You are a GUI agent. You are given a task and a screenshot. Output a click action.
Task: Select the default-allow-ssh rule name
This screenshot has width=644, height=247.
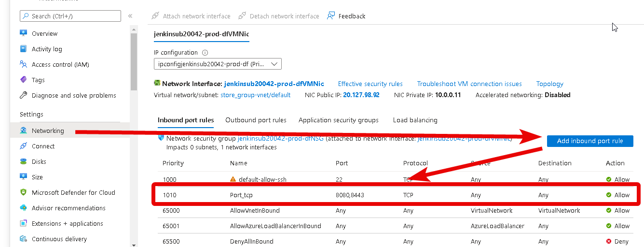click(x=262, y=179)
